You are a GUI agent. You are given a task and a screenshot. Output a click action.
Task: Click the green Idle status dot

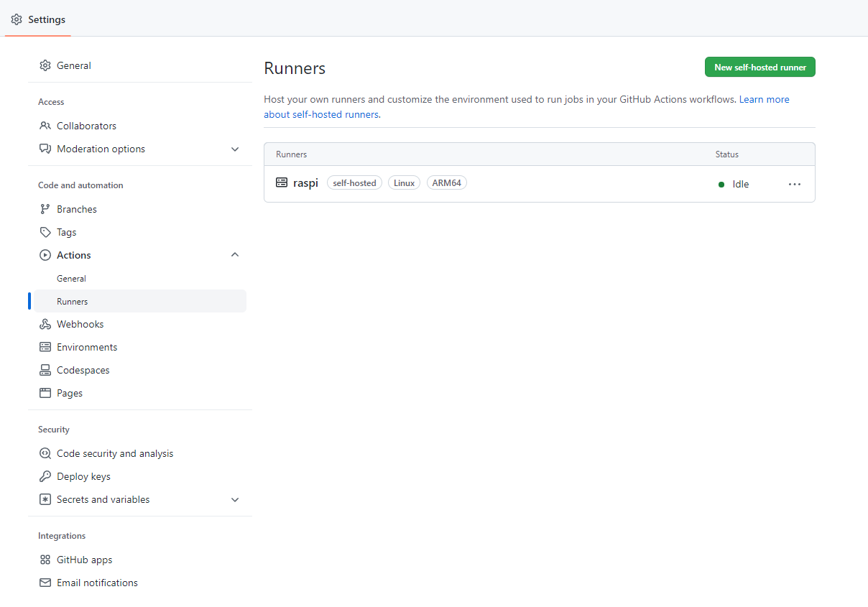click(x=721, y=185)
